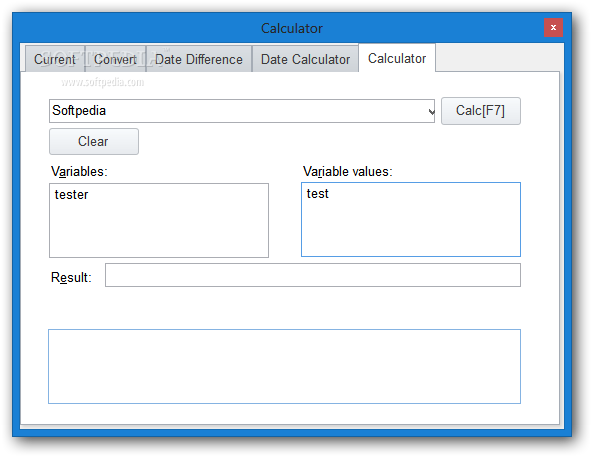Click into the Softpedia expression field
The height and width of the screenshot is (457, 592).
(238, 111)
